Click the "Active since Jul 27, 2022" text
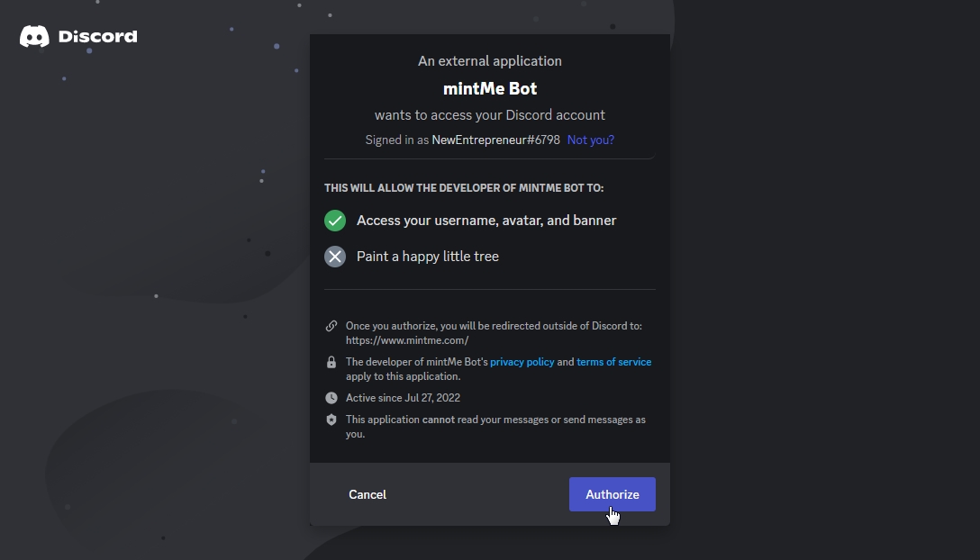980x560 pixels. tap(403, 398)
